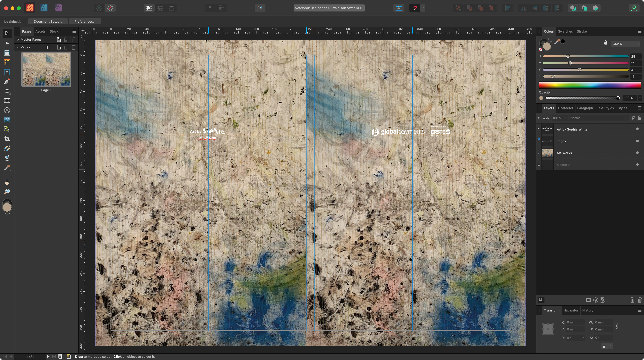Select the Table tool

[7, 62]
